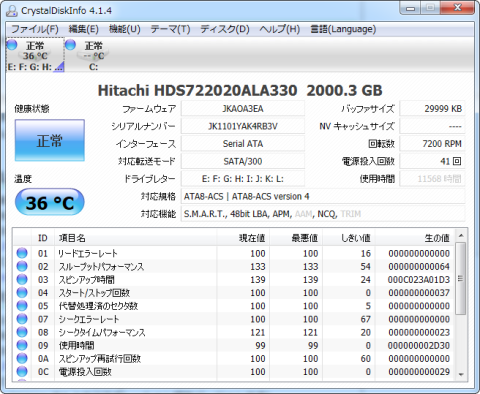
Task: Click the 最悪値 column header
Action: point(296,238)
